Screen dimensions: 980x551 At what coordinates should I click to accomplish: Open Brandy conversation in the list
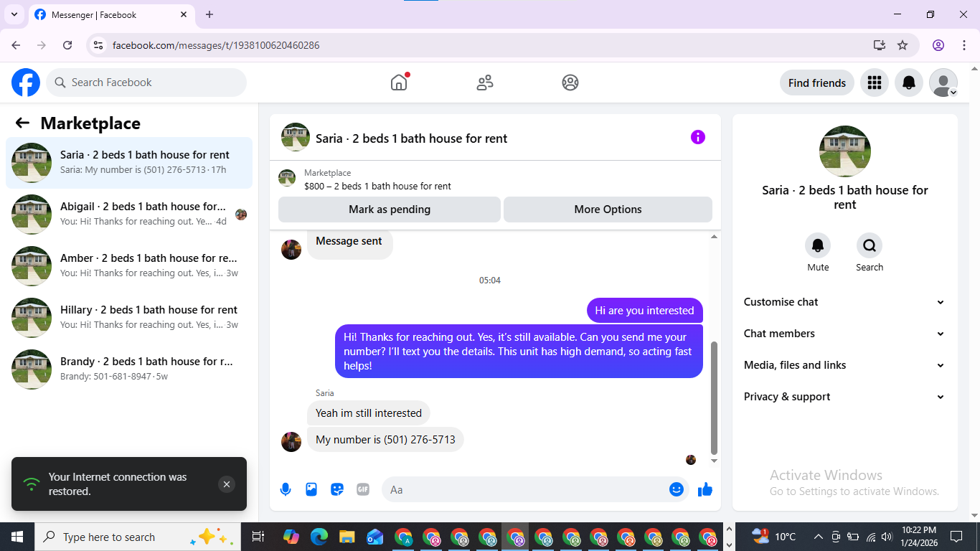click(x=129, y=369)
